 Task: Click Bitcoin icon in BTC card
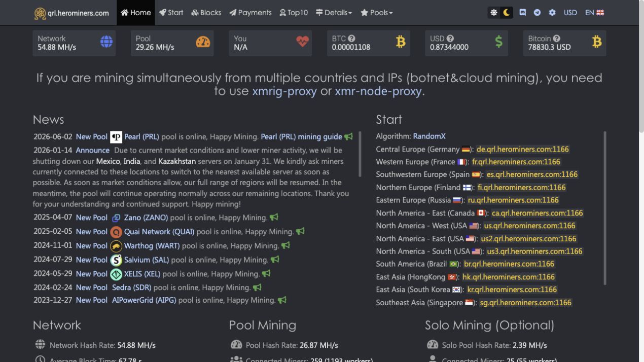click(401, 42)
